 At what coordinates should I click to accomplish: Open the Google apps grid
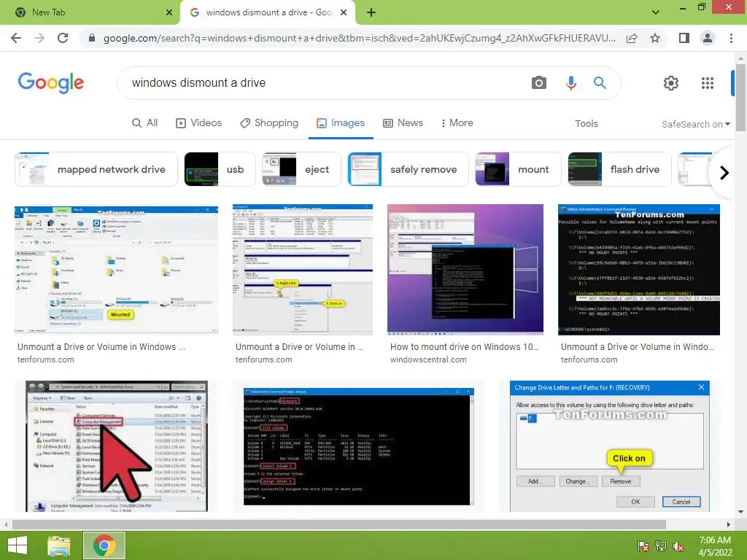click(x=708, y=83)
